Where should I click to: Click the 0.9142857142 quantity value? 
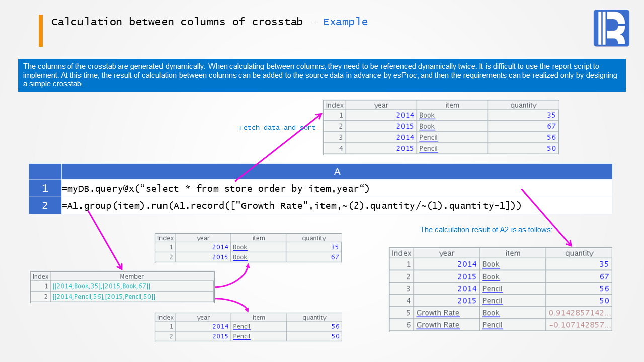tap(580, 313)
